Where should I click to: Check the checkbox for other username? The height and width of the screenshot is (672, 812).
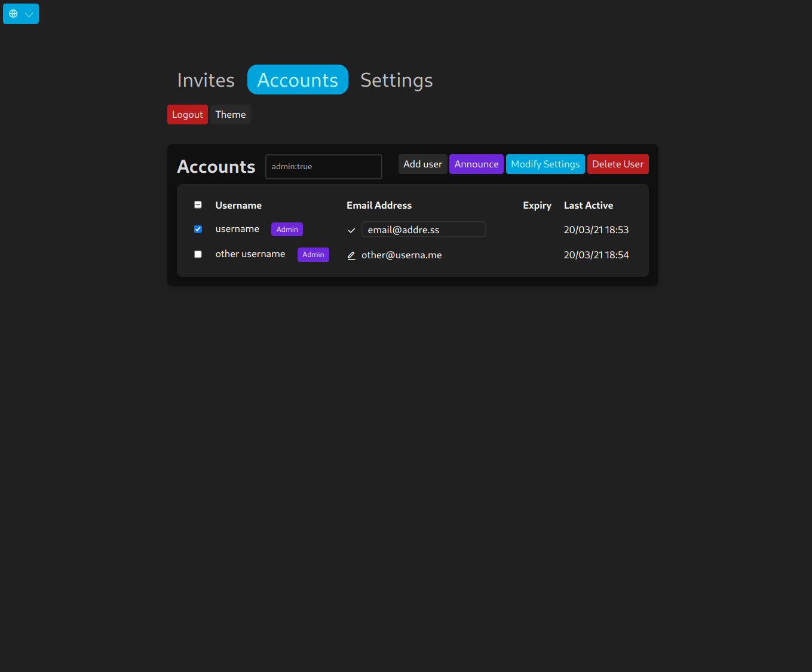[x=198, y=254]
